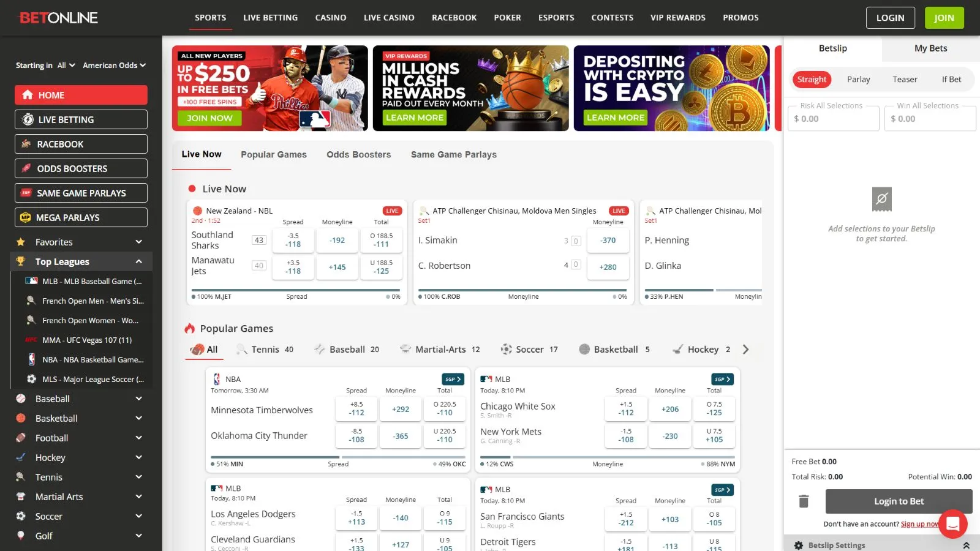980x551 pixels.
Task: Select the Straight bet type
Action: pyautogui.click(x=812, y=80)
